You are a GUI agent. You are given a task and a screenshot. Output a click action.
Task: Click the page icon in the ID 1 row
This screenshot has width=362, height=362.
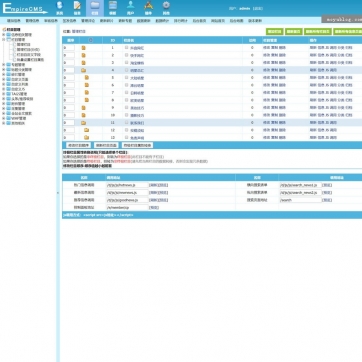tap(84, 48)
